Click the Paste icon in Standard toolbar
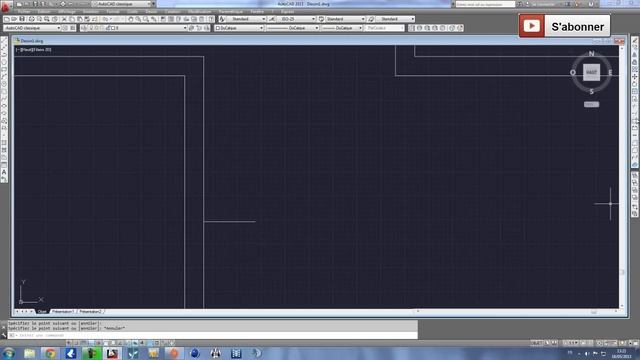The width and height of the screenshot is (640, 360). pos(80,19)
